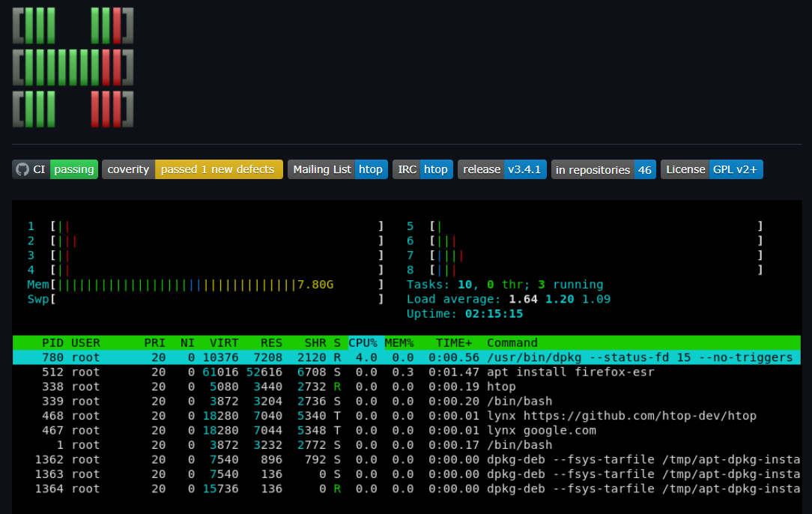Click the in repositories 46 badge
The height and width of the screenshot is (514, 812).
pyautogui.click(x=603, y=169)
